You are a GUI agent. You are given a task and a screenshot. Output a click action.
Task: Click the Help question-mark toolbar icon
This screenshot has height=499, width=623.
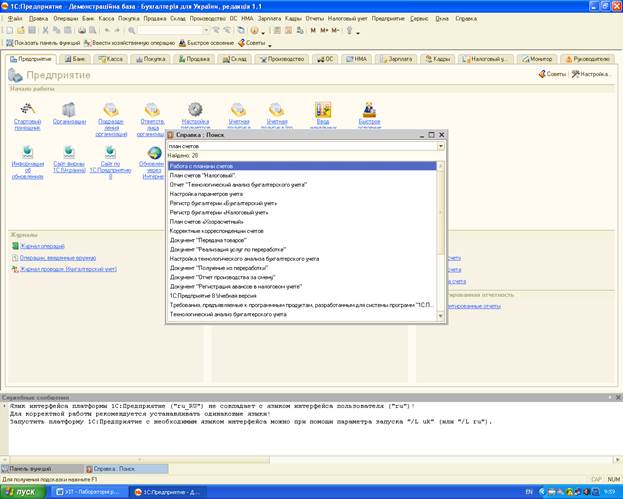(254, 30)
